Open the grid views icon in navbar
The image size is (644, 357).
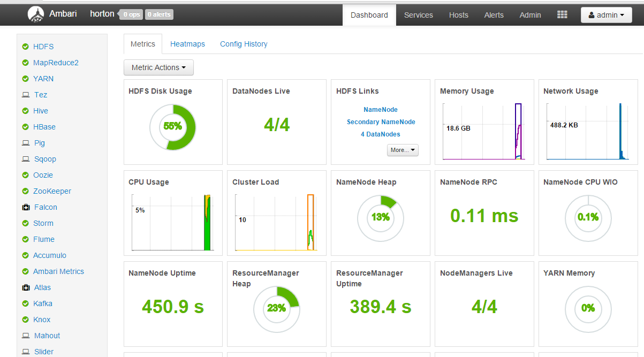[x=562, y=15]
